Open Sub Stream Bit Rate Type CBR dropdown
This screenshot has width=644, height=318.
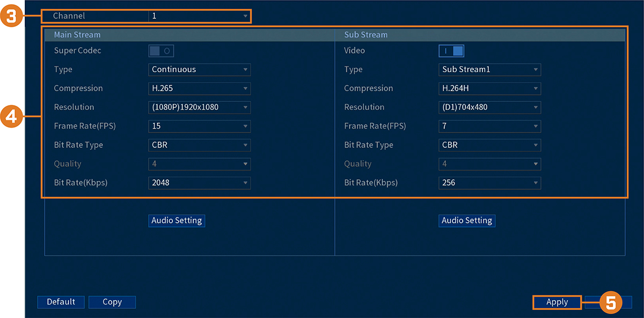(x=490, y=145)
